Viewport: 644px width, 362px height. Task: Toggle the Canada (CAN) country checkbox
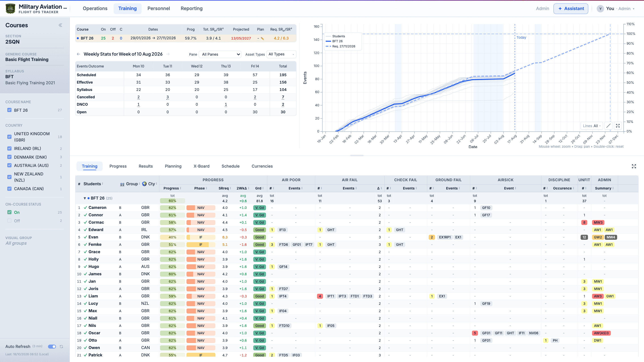tap(9, 189)
